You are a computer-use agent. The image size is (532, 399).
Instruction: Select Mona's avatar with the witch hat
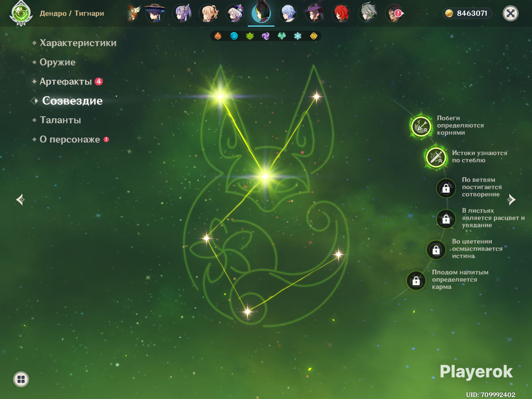[315, 13]
